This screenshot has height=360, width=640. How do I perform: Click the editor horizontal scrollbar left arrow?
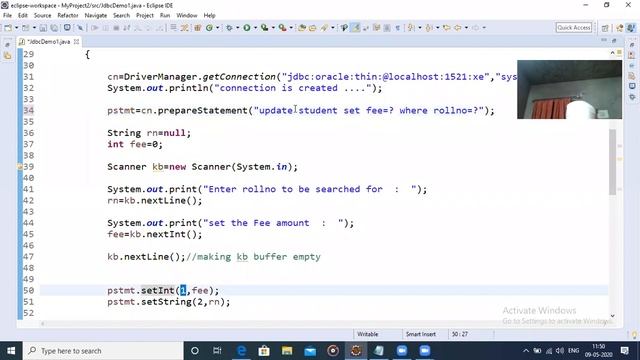[42, 323]
